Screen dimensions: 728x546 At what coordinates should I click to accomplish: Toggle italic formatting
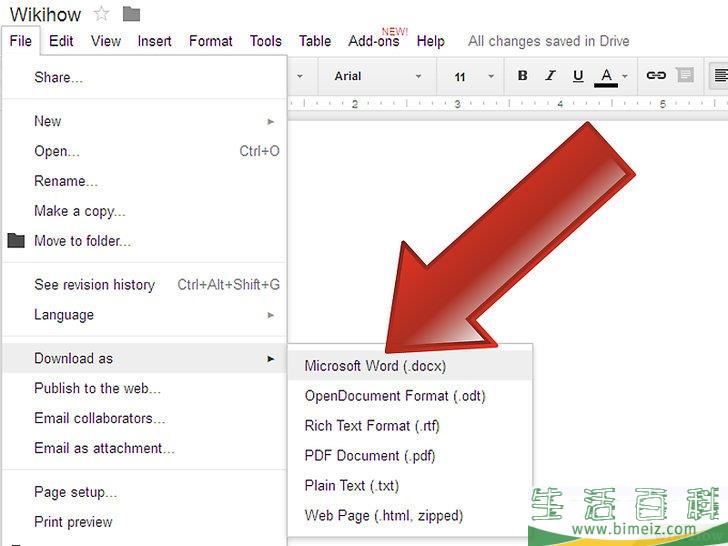pos(550,76)
